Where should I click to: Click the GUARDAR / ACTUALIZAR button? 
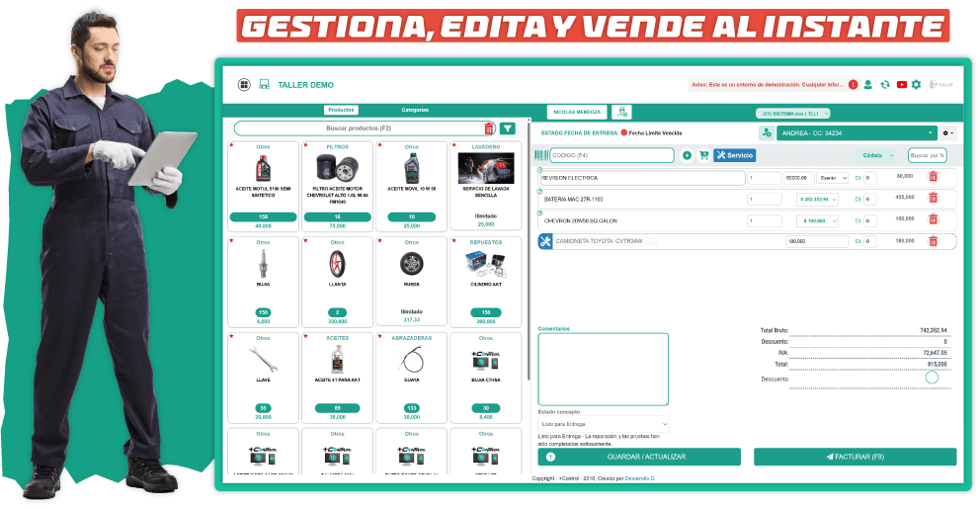click(x=639, y=457)
